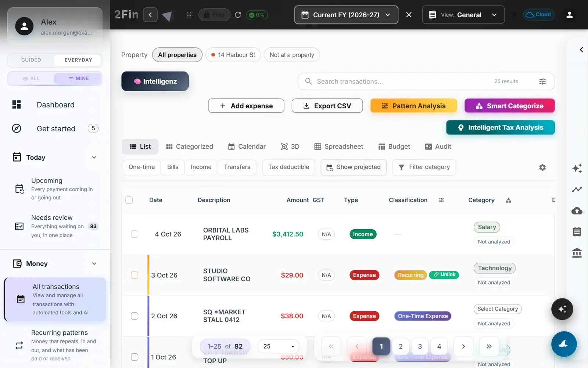This screenshot has height=368, width=588.
Task: Open Needs review in the sidebar
Action: click(55, 226)
